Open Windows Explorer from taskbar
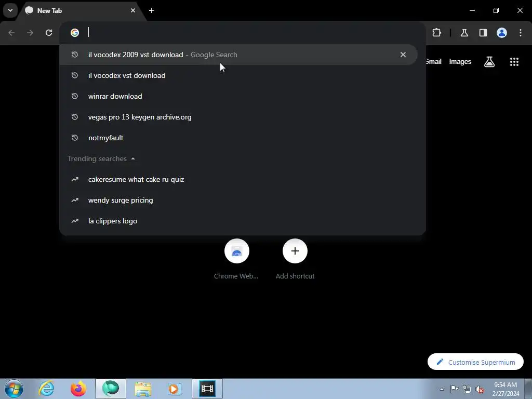 [x=143, y=389]
